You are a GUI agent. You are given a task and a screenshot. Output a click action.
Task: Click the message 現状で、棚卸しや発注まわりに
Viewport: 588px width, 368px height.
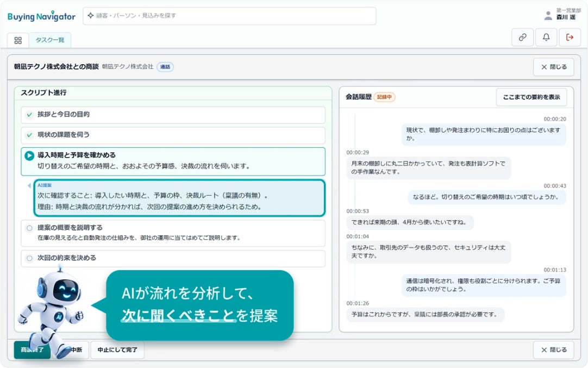[483, 134]
